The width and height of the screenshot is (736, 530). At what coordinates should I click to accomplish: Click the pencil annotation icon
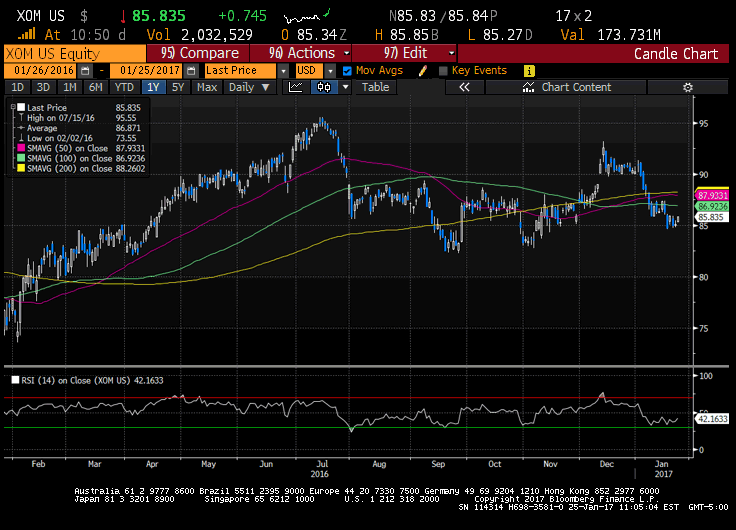[x=422, y=71]
